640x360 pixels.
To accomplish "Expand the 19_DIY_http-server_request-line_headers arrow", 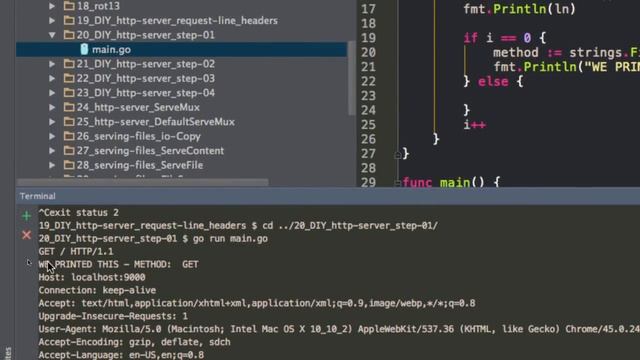I will pos(52,20).
